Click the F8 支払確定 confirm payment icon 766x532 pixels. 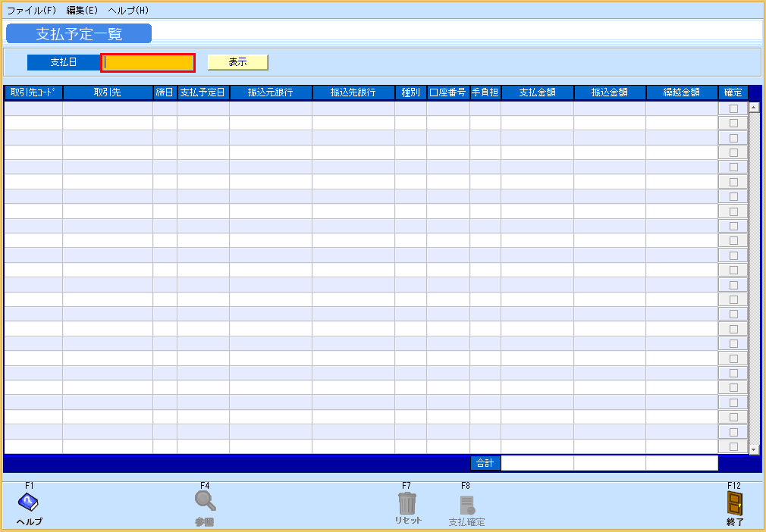467,502
